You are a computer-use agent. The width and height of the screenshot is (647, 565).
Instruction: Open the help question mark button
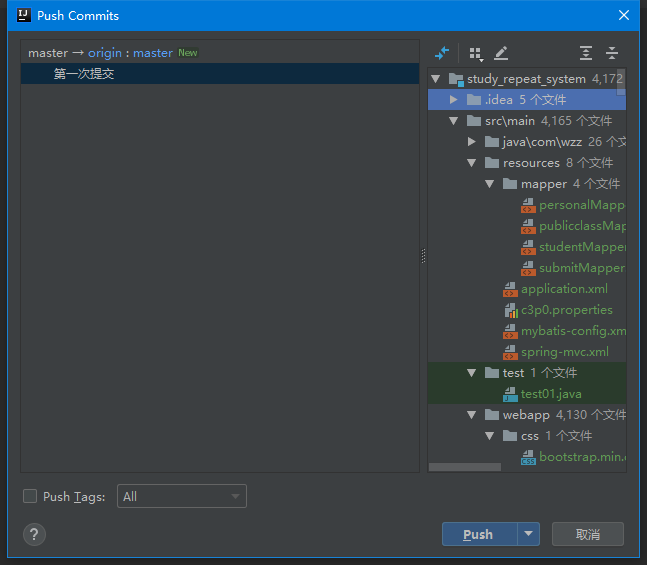(x=34, y=534)
